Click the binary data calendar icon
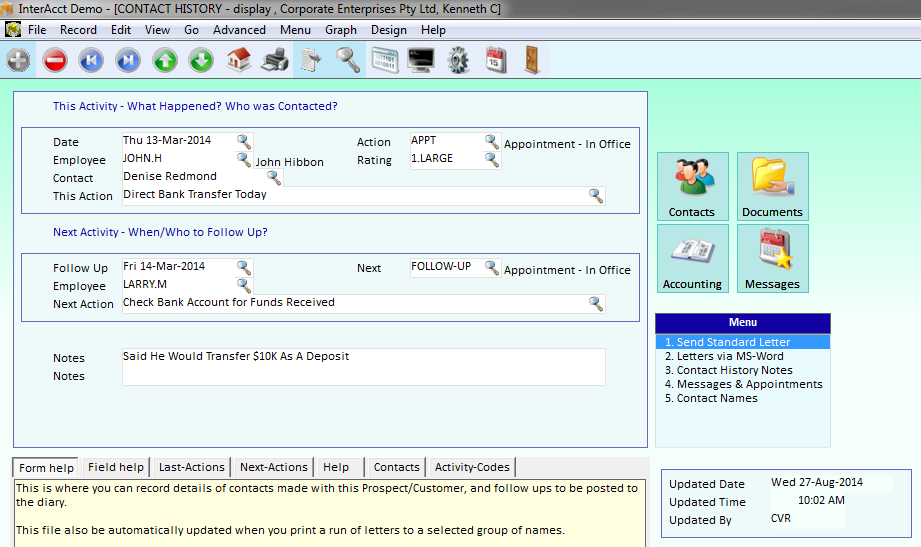 (385, 60)
